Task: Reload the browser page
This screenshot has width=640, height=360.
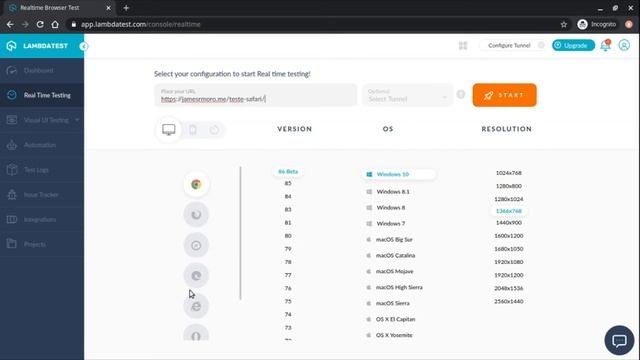Action: click(x=40, y=24)
